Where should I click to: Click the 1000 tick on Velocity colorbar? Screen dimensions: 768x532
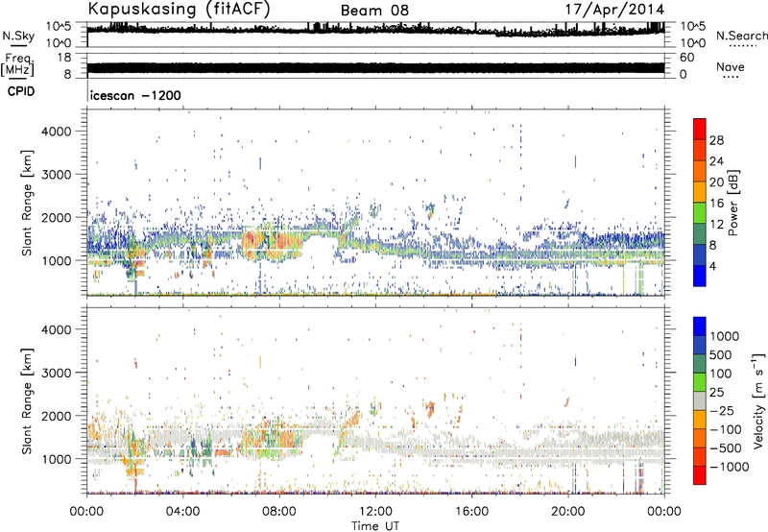[x=725, y=336]
